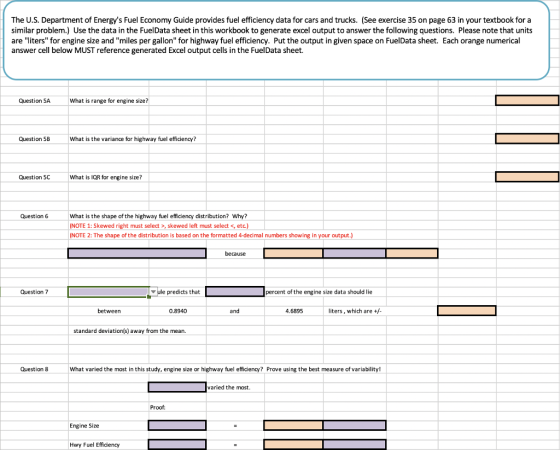Click the purple distribution shape cell for Question 6

point(137,253)
